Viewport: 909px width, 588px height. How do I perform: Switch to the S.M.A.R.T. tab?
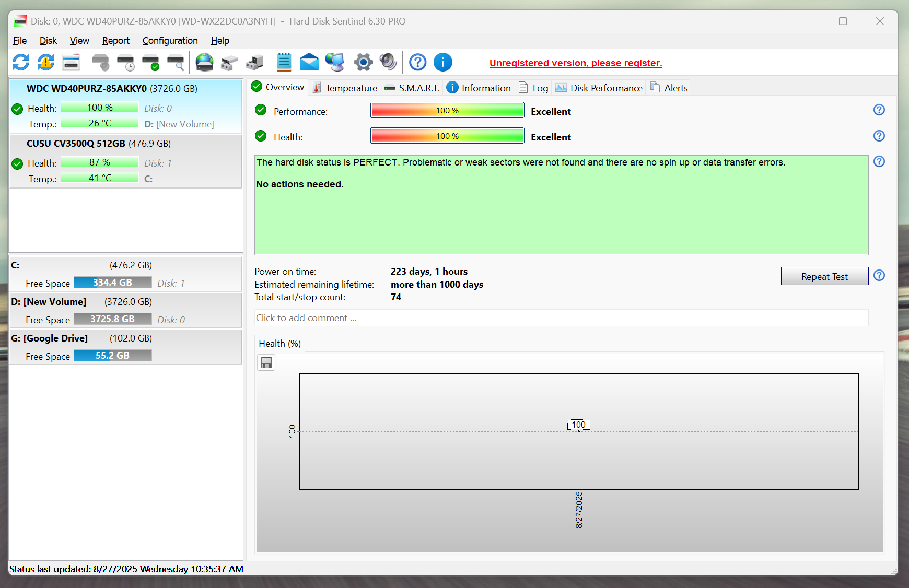(x=412, y=88)
